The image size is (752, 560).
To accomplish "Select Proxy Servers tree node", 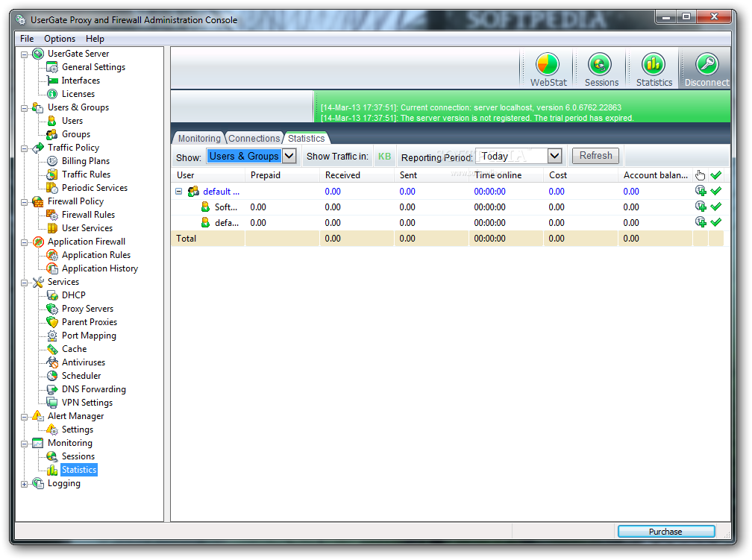I will pos(87,309).
